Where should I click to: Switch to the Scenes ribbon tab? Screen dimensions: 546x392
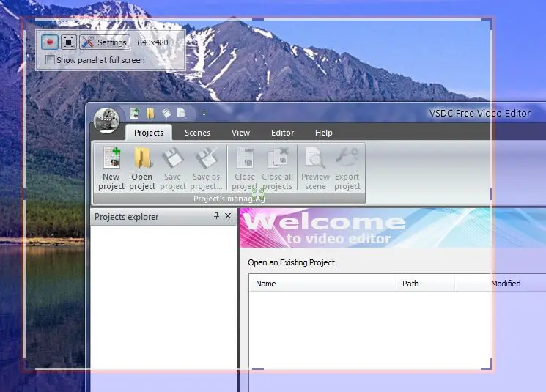coord(197,133)
